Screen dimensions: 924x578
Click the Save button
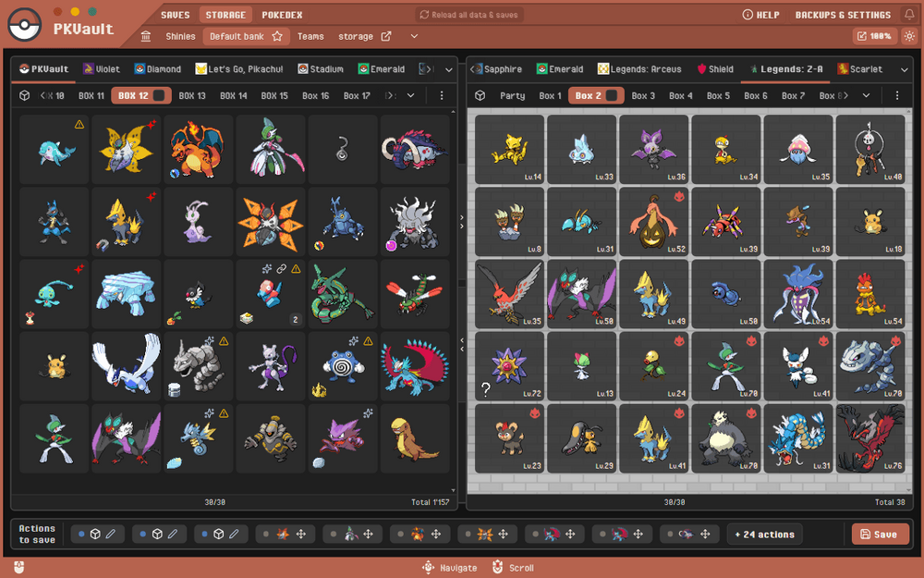[880, 535]
